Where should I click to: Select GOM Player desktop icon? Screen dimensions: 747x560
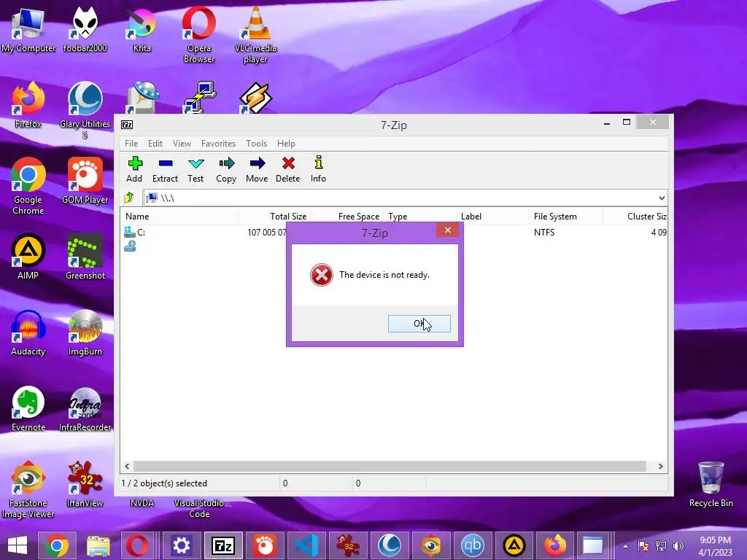pos(85,181)
